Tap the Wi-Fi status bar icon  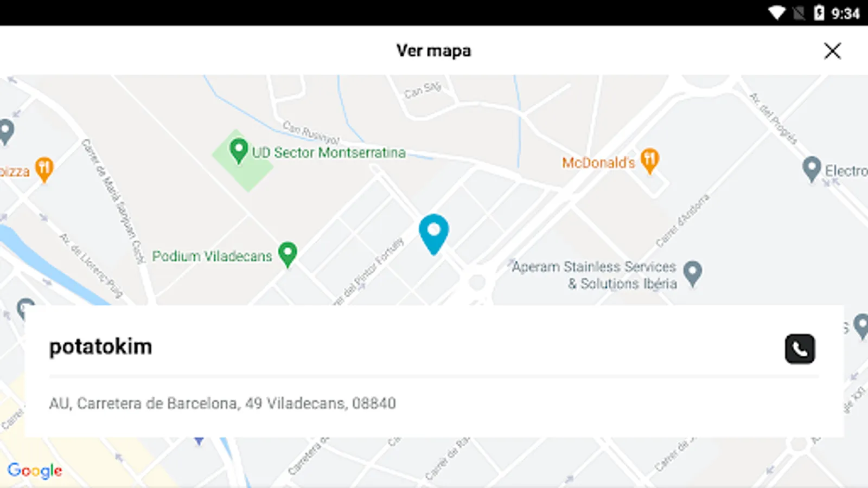(x=776, y=12)
